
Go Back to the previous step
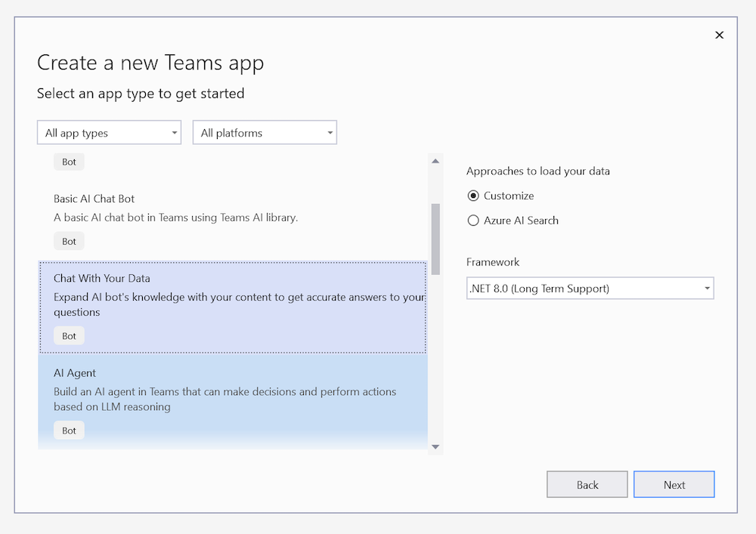tap(587, 484)
